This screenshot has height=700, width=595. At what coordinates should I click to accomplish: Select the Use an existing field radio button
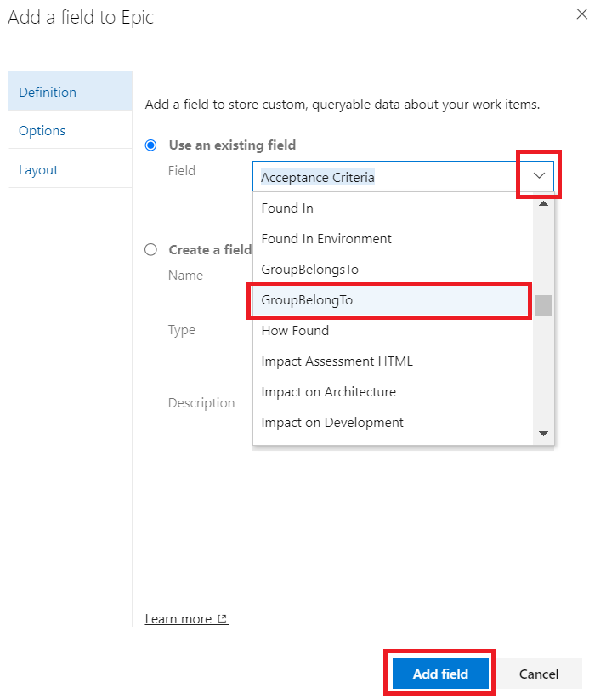pyautogui.click(x=150, y=145)
